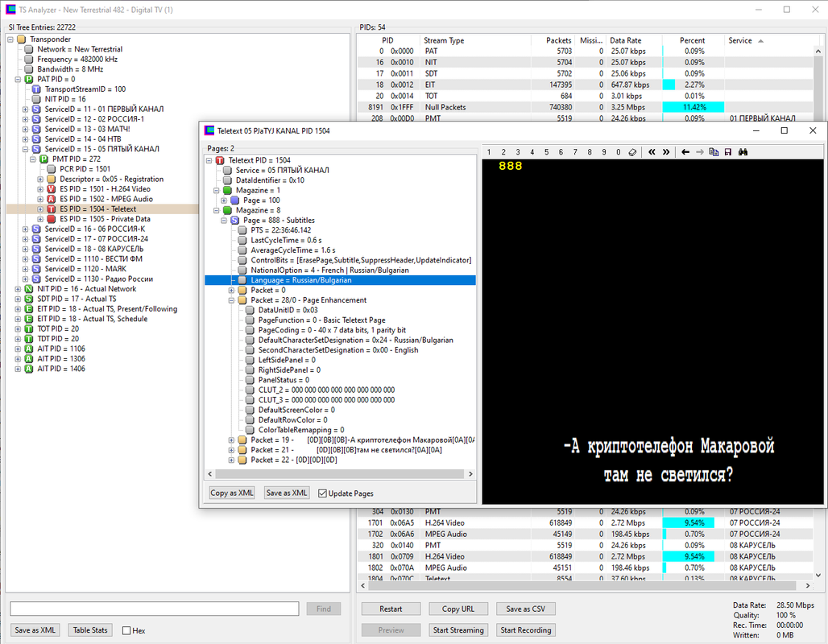828x644 pixels.
Task: Go to previous teletext page with double-left arrows
Action: pos(652,152)
